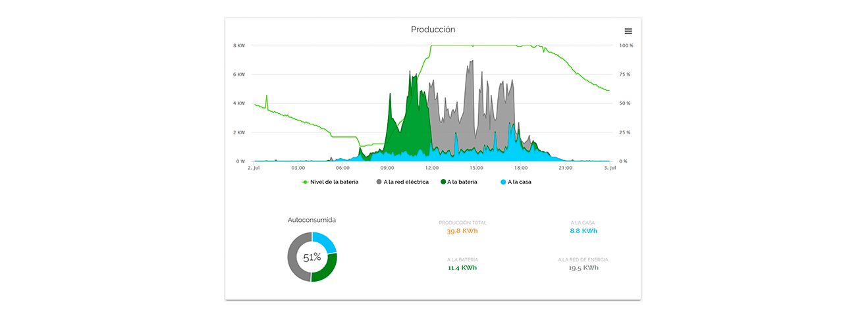Screen dimensions: 868x316
Task: Click the 51% label inside the donut
Action: click(x=312, y=257)
